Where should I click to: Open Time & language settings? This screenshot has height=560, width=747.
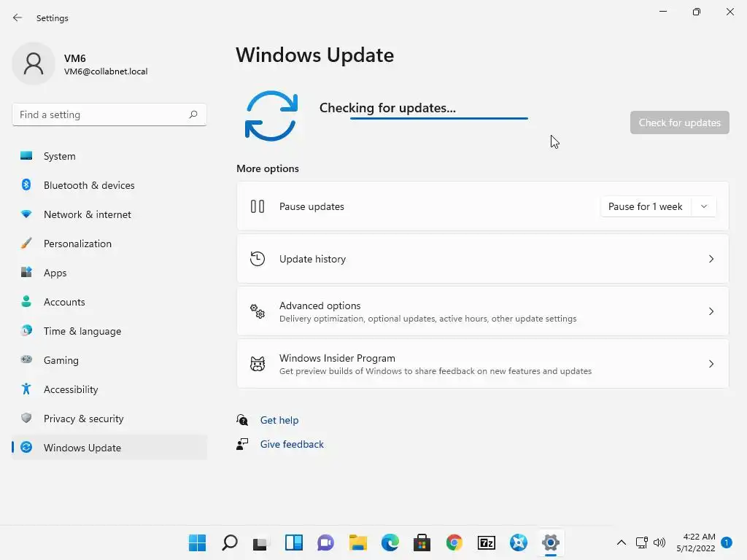point(109,331)
